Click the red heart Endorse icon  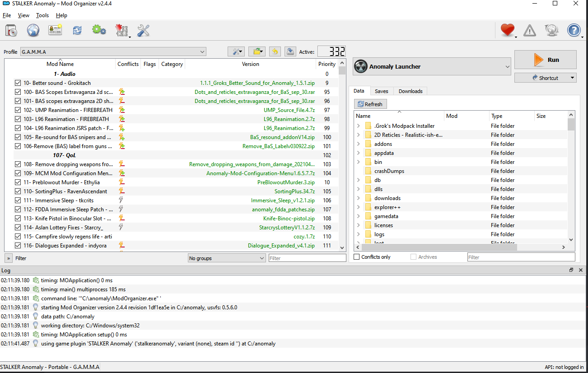pos(508,31)
